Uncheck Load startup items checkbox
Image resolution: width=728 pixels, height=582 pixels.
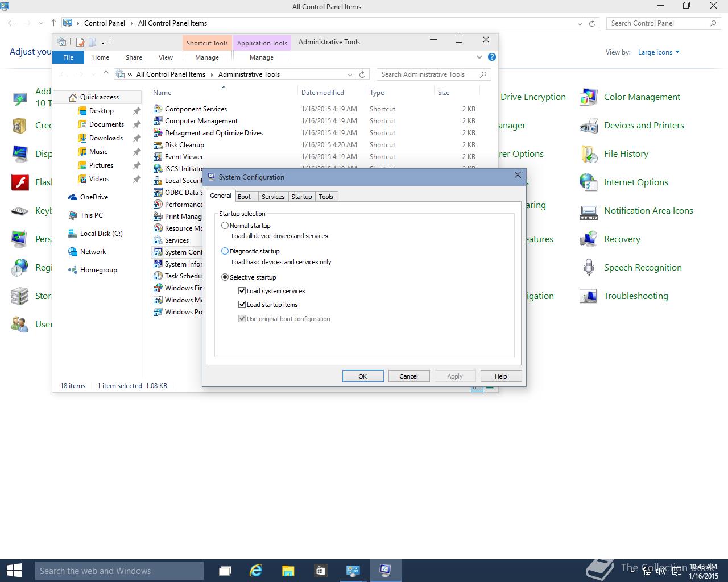[242, 305]
